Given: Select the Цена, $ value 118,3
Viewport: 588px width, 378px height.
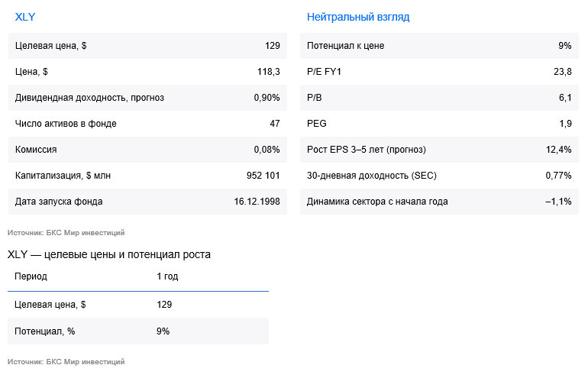Looking at the screenshot, I should point(269,72).
